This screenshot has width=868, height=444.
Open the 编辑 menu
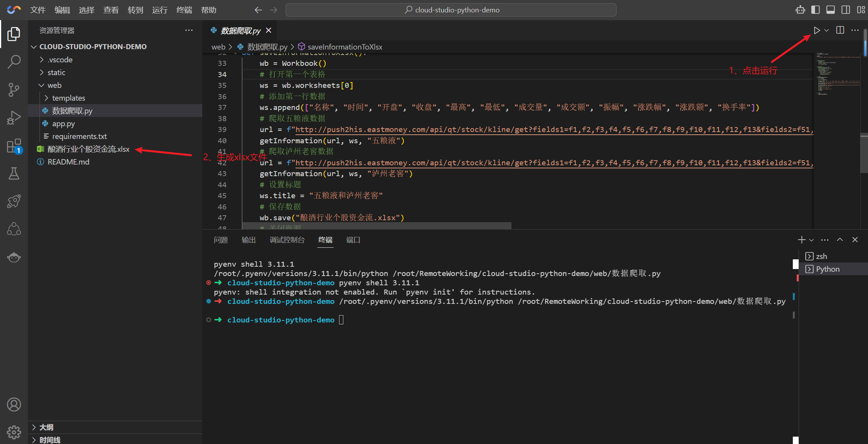pyautogui.click(x=62, y=10)
